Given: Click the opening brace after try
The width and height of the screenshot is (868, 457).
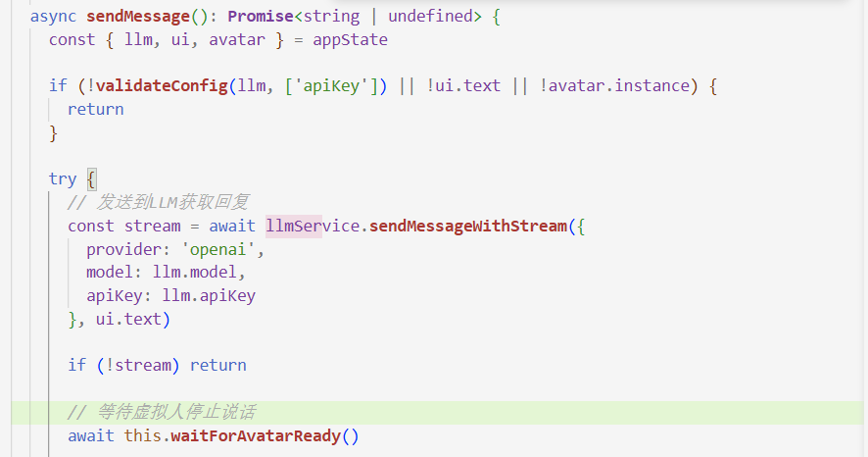Looking at the screenshot, I should [91, 178].
